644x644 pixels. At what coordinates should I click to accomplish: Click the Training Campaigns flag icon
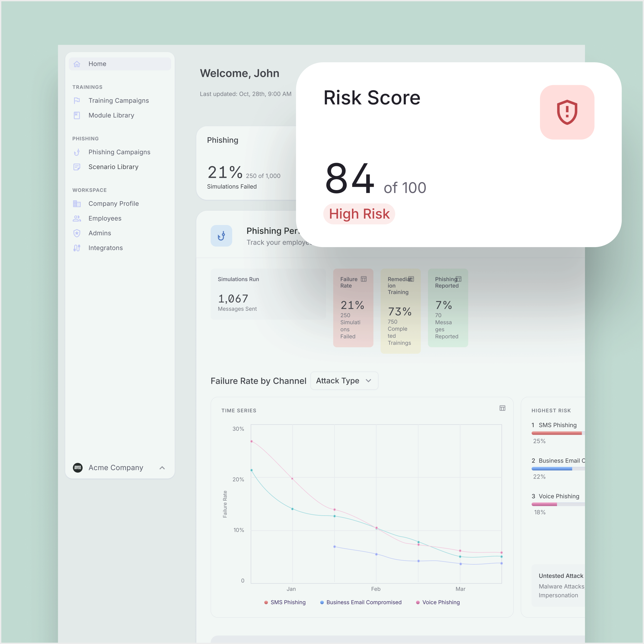click(x=77, y=100)
